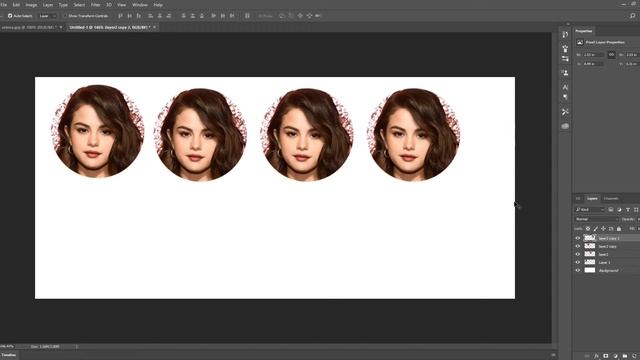Image resolution: width=640 pixels, height=360 pixels.
Task: Toggle the Show Transform Controls checkbox
Action: click(65, 16)
